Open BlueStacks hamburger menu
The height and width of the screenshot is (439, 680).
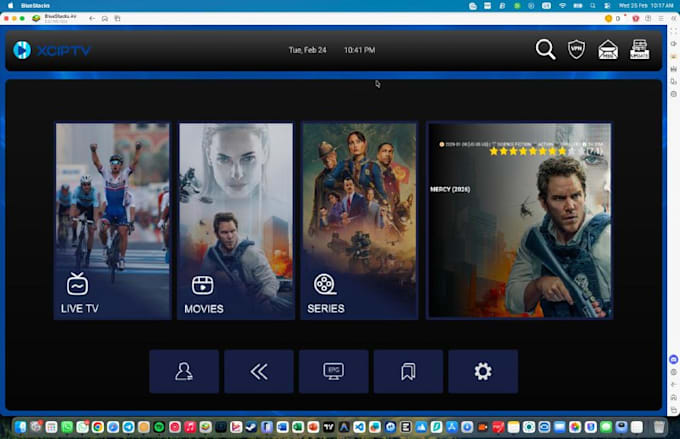[x=661, y=19]
